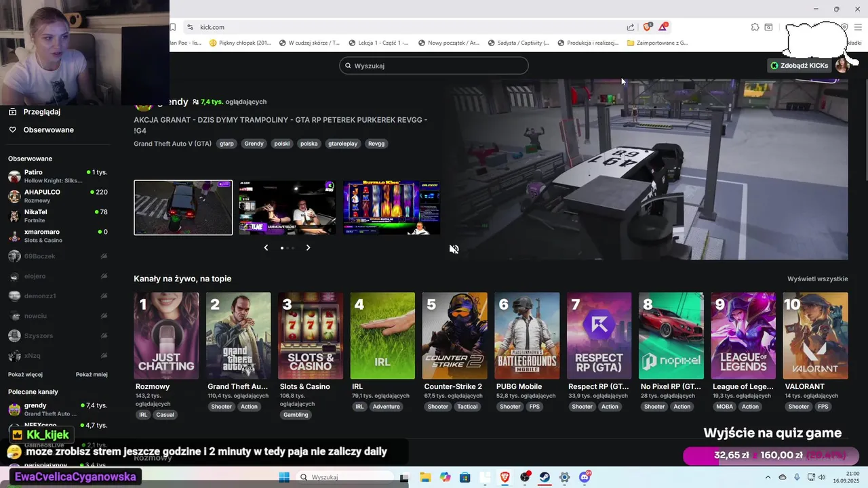Open Respect RP category card

click(599, 335)
